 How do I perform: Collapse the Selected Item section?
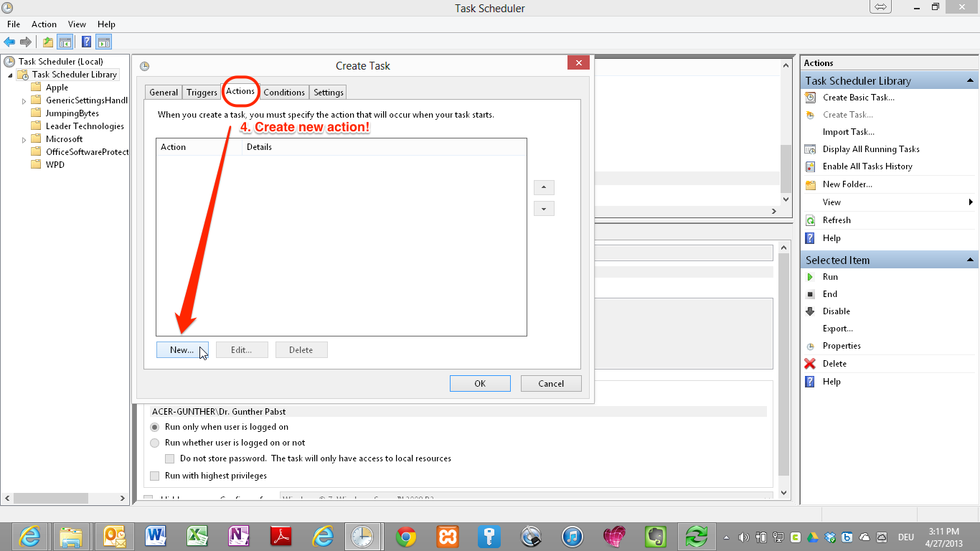[x=970, y=260]
